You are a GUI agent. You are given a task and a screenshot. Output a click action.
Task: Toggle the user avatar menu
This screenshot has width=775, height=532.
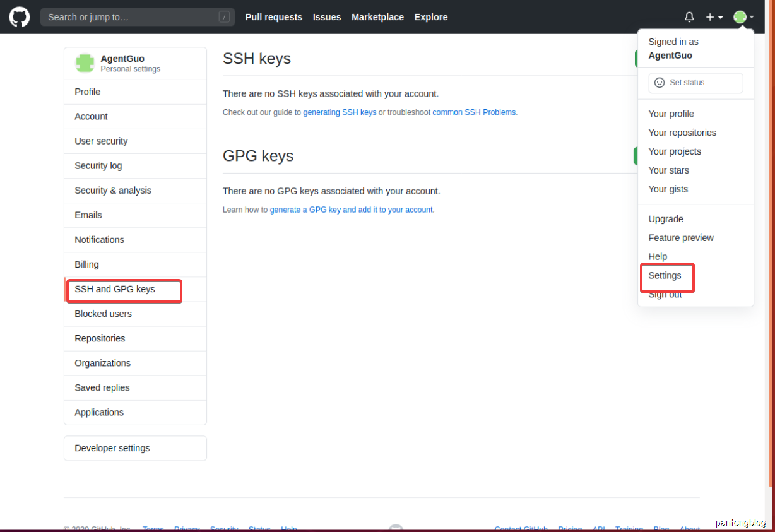point(743,17)
